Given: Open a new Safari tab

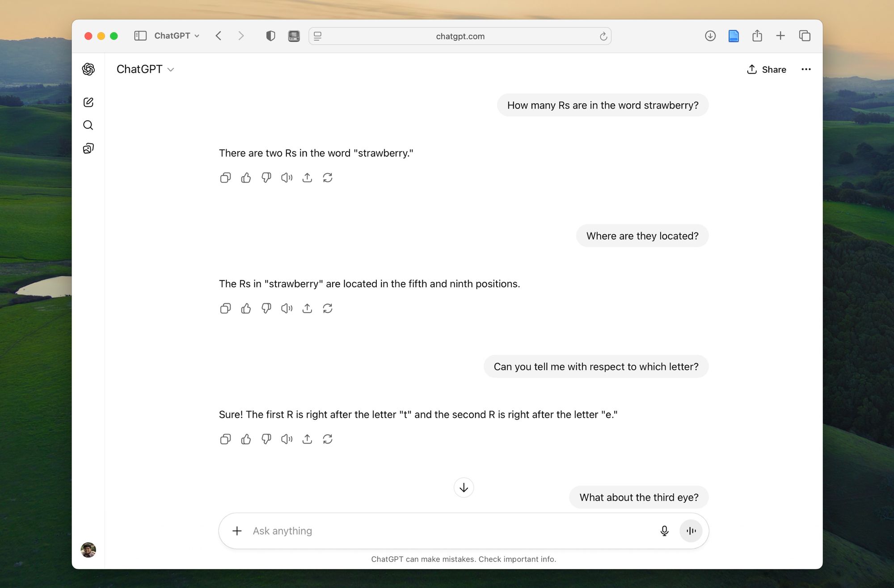Looking at the screenshot, I should 780,36.
